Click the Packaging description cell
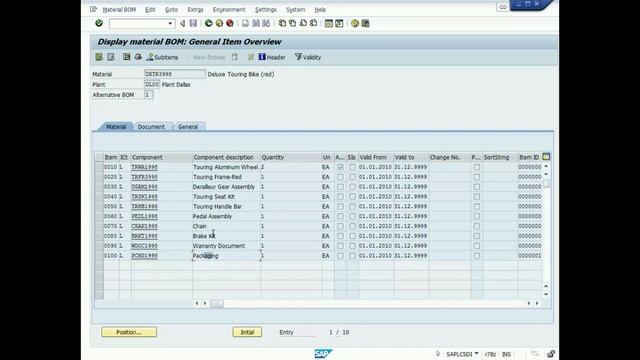The height and width of the screenshot is (360, 640). (x=226, y=256)
